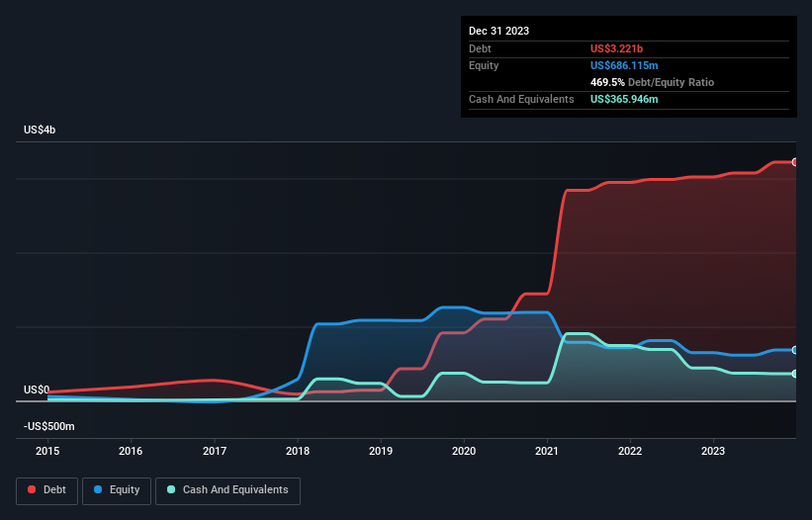Image resolution: width=812 pixels, height=520 pixels.
Task: Click the blue Equity endpoint marker
Action: [795, 350]
